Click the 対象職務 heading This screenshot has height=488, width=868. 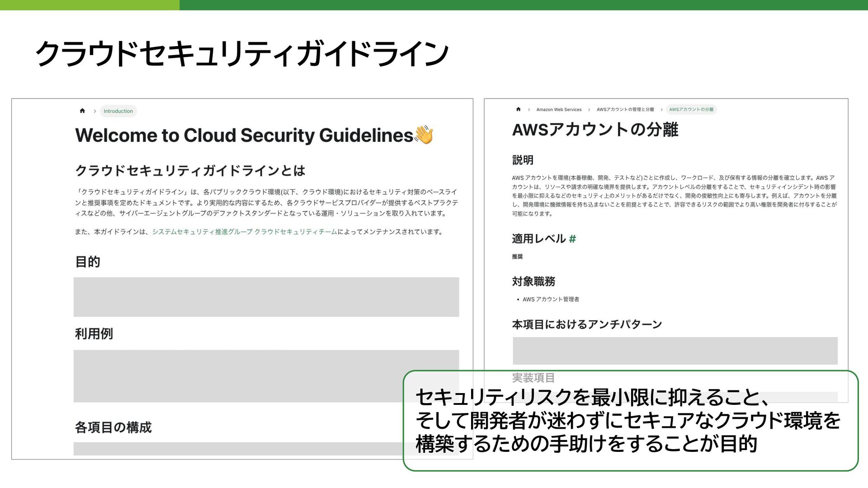pyautogui.click(x=533, y=282)
